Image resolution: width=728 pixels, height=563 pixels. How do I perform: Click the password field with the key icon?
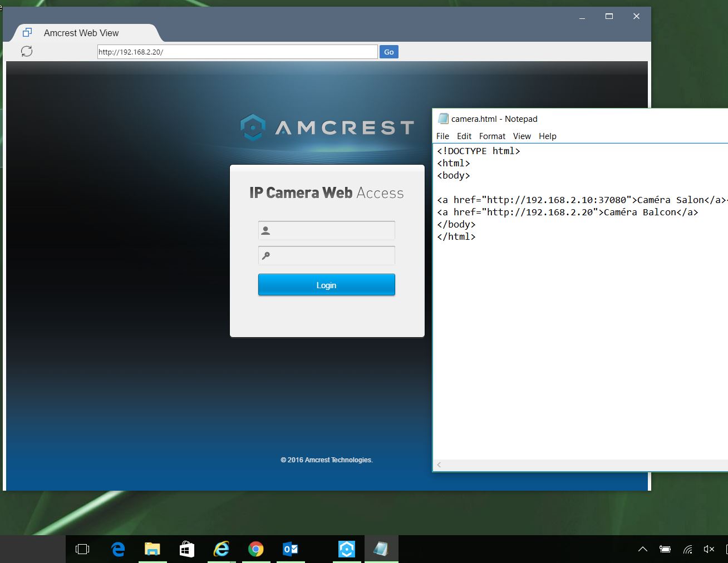(x=327, y=255)
